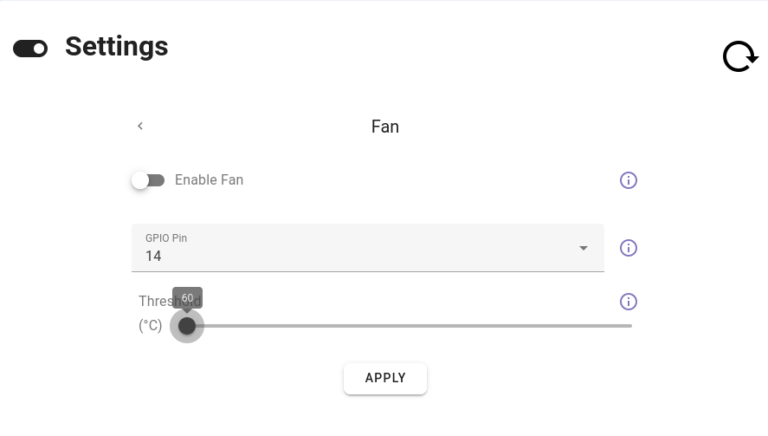Click the middle of the Threshold slider track
Screen dimensions: 768x436
point(409,326)
